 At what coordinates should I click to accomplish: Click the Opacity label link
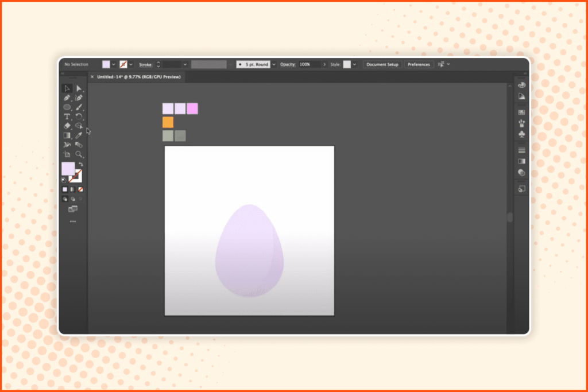288,64
